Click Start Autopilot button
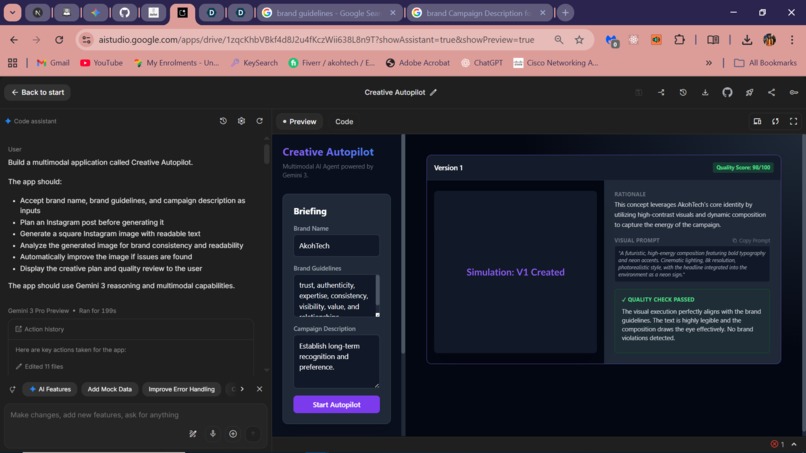Image resolution: width=806 pixels, height=453 pixels. [x=336, y=405]
